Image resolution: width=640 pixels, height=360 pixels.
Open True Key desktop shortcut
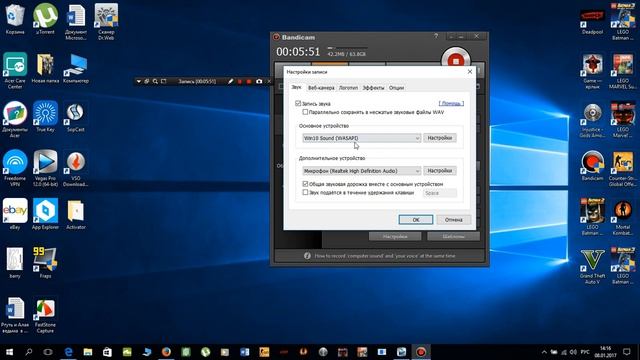pyautogui.click(x=45, y=116)
